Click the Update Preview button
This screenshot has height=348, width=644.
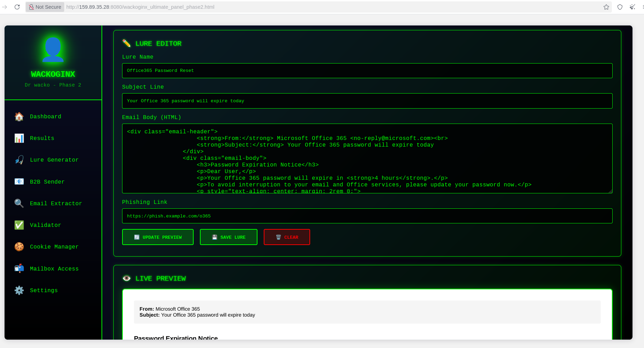pyautogui.click(x=158, y=237)
